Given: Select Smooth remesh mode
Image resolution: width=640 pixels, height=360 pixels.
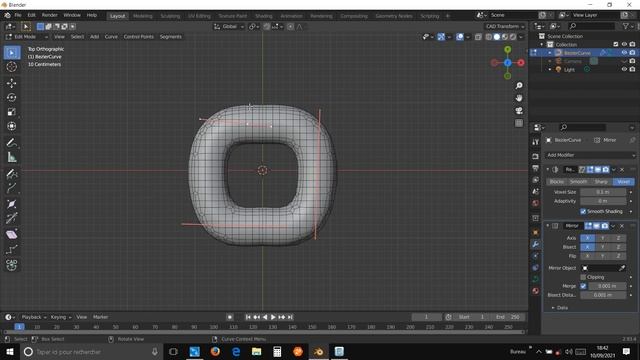Looking at the screenshot, I should point(578,182).
